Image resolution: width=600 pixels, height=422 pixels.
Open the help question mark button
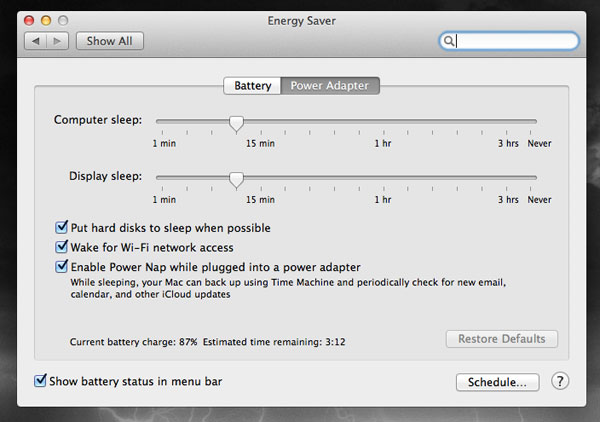pyautogui.click(x=560, y=381)
